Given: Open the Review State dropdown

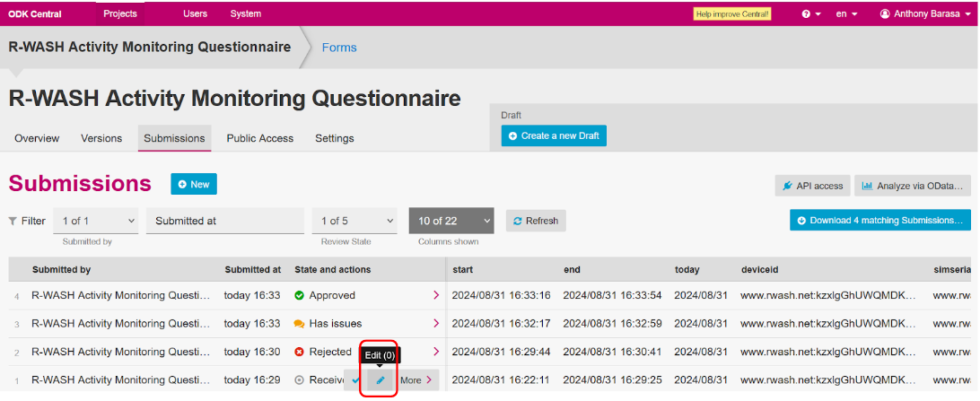Looking at the screenshot, I should (355, 221).
